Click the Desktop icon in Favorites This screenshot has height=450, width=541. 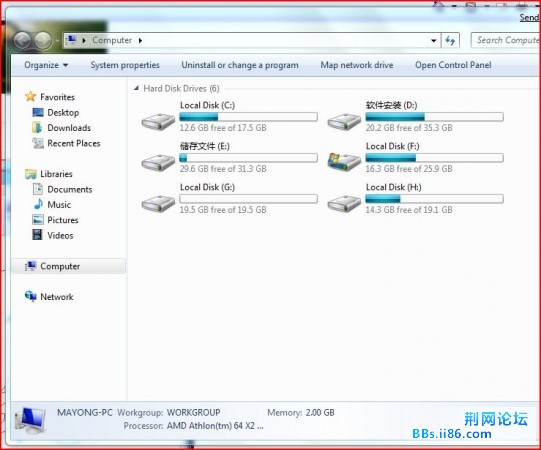coord(38,112)
